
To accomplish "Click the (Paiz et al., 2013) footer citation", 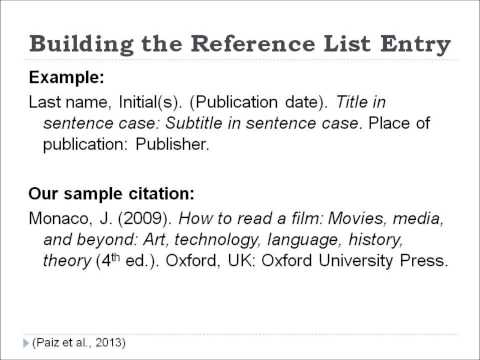I will tap(79, 343).
